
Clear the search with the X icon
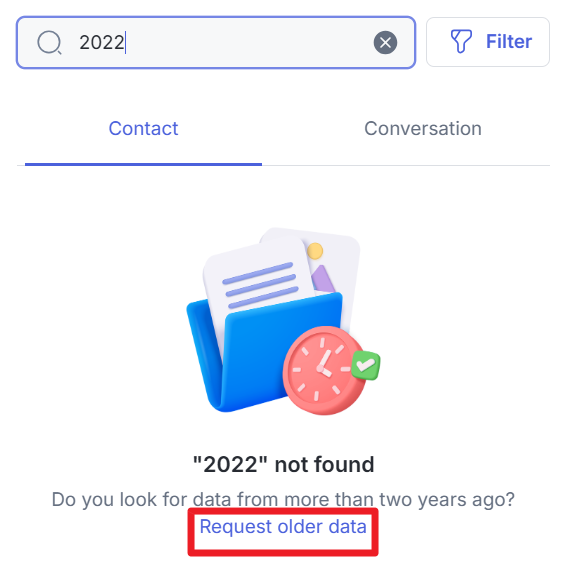385,42
